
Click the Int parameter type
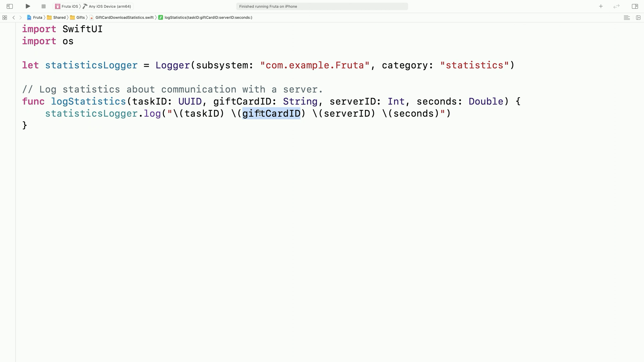coord(396,102)
